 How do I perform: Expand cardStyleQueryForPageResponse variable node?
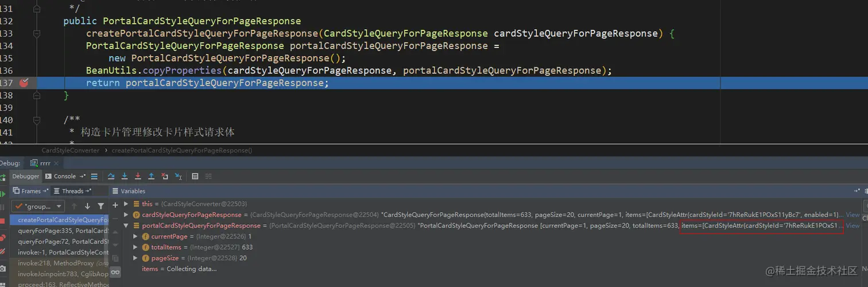coord(126,215)
